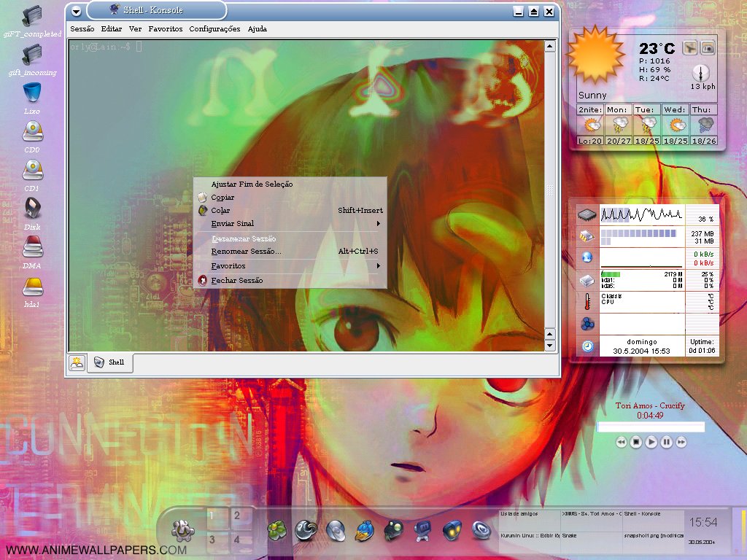Launch the silver CD disc panel icon

pos(336,531)
